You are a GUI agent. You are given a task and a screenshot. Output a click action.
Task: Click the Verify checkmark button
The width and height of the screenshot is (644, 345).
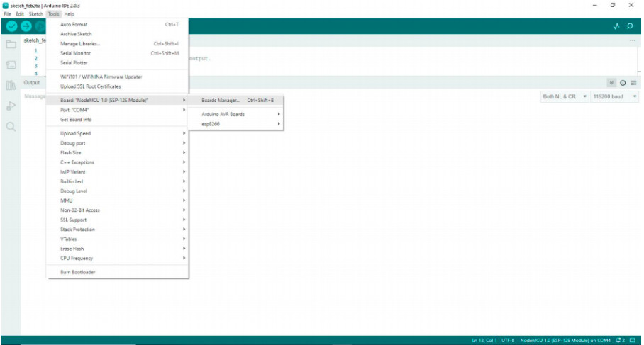click(11, 26)
